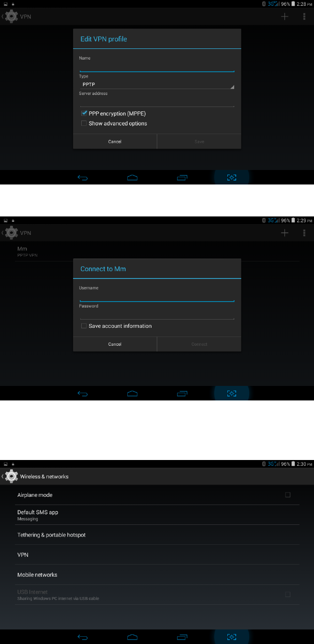Tap screenshot capture icon on Wireless & networks screen
This screenshot has height=644, width=314.
232,637
